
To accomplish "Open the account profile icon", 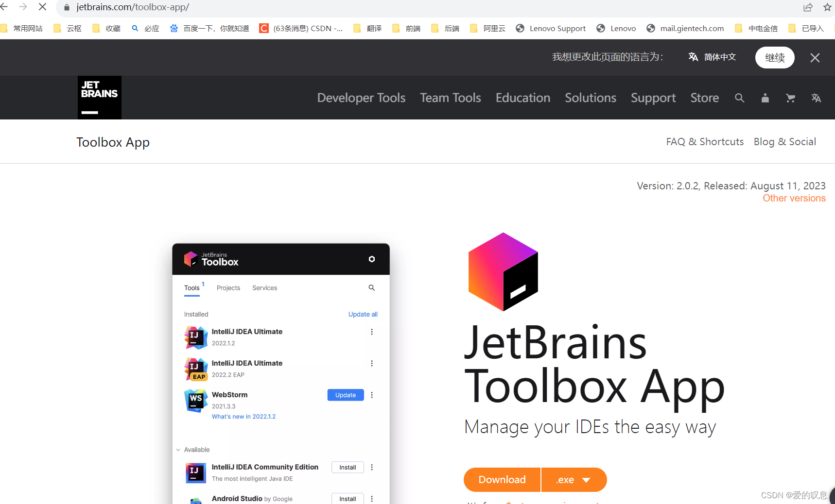I will (x=765, y=98).
